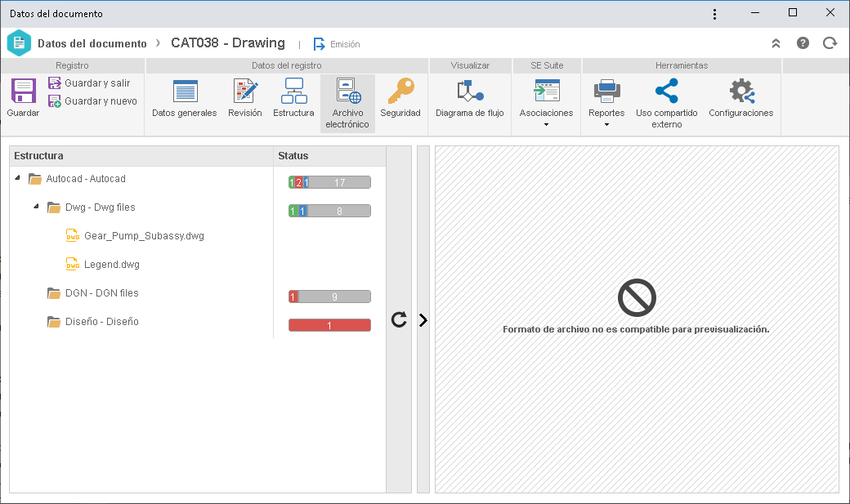This screenshot has height=504, width=850.
Task: Open Datos generales section
Action: tap(185, 98)
